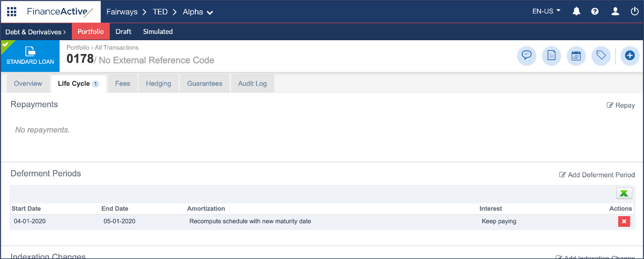
Task: Click the Add Deferment Period link
Action: (597, 175)
